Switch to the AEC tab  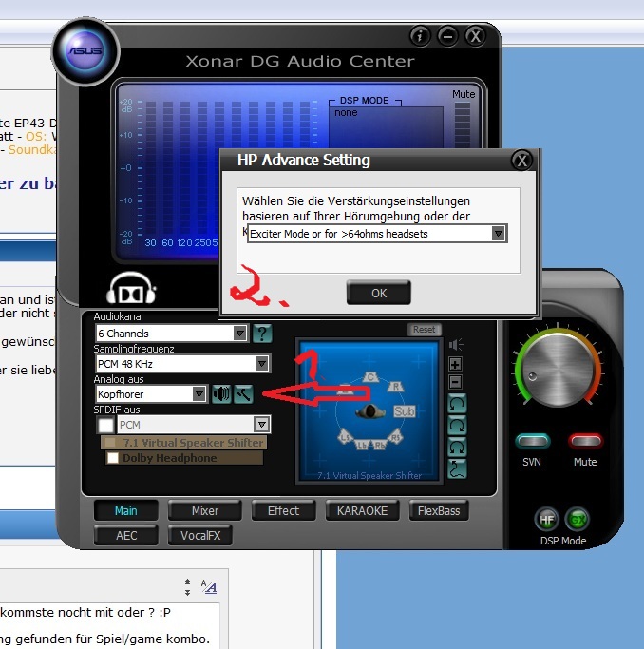pyautogui.click(x=125, y=536)
